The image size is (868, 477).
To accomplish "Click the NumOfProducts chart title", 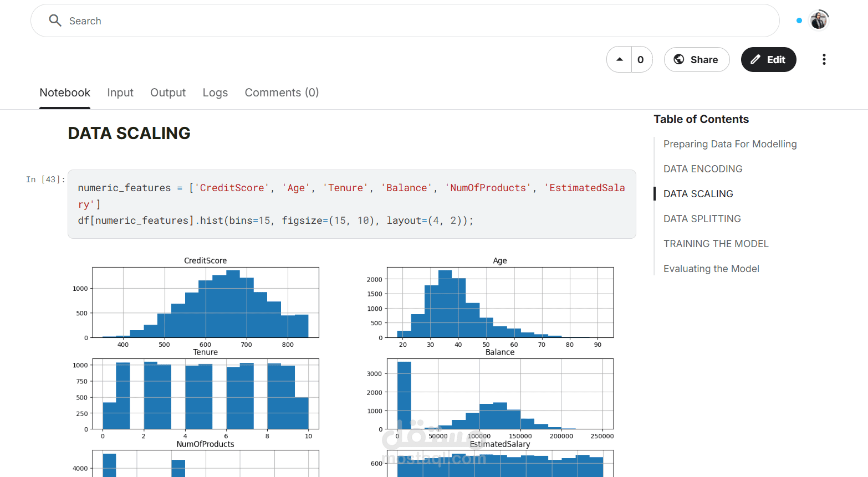I will coord(205,444).
